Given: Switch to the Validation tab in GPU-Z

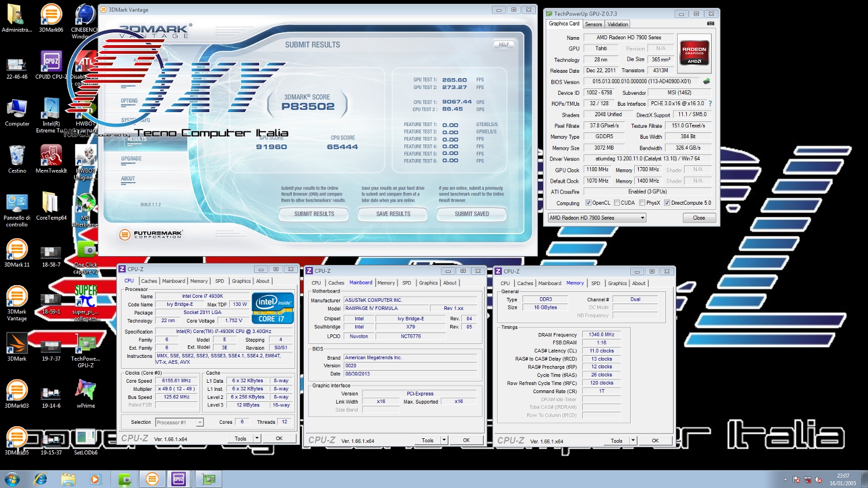Looking at the screenshot, I should pos(617,24).
